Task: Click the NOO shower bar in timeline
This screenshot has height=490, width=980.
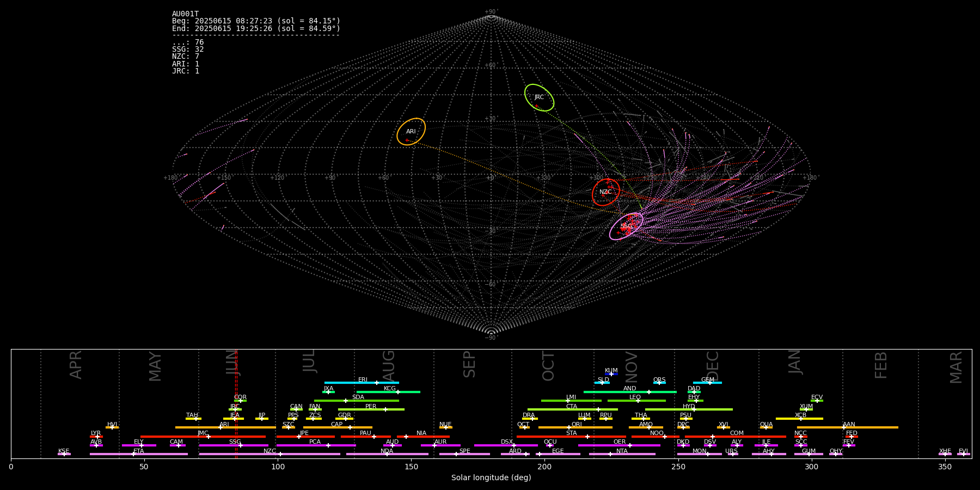Action: pos(656,437)
